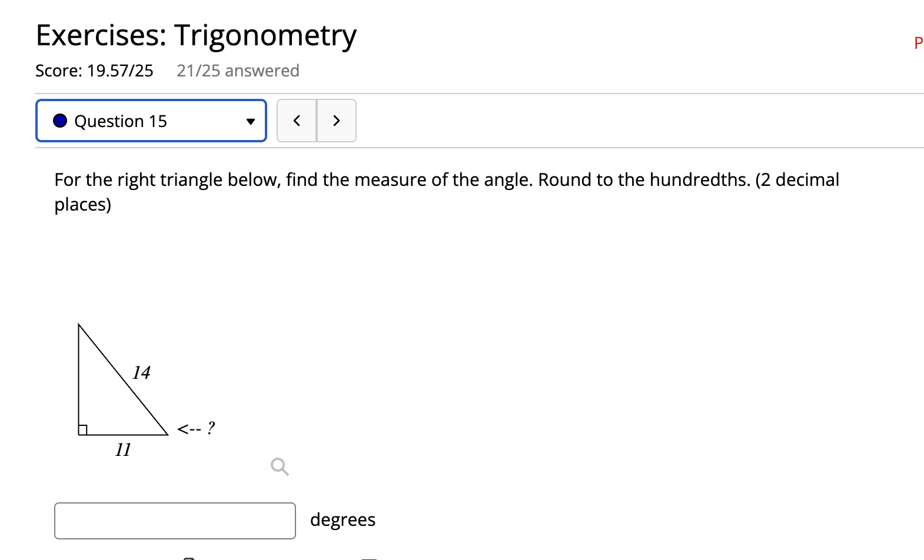This screenshot has width=924, height=560.
Task: Click inside the degrees answer input box
Action: coord(174,520)
